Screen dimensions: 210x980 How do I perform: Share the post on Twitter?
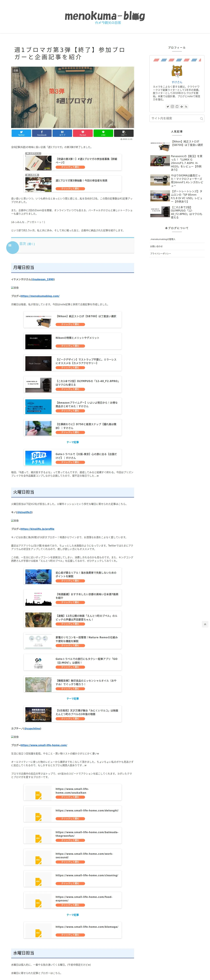pyautogui.click(x=21, y=133)
